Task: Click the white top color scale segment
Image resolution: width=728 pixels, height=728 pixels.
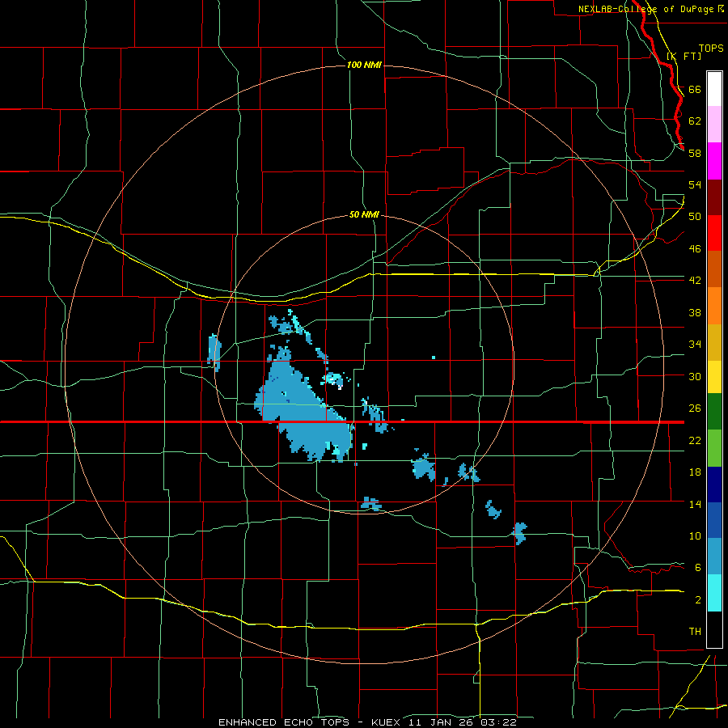Action: click(x=714, y=89)
